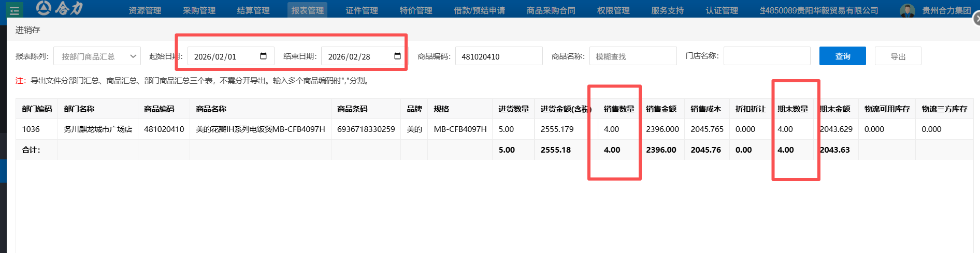
Task: Open the 报表管理 menu
Action: [x=307, y=10]
